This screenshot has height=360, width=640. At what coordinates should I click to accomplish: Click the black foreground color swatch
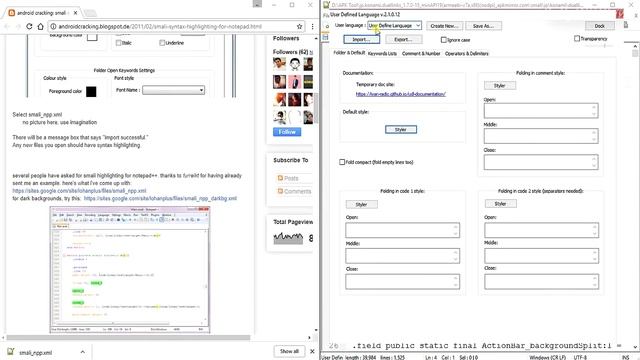(91, 91)
